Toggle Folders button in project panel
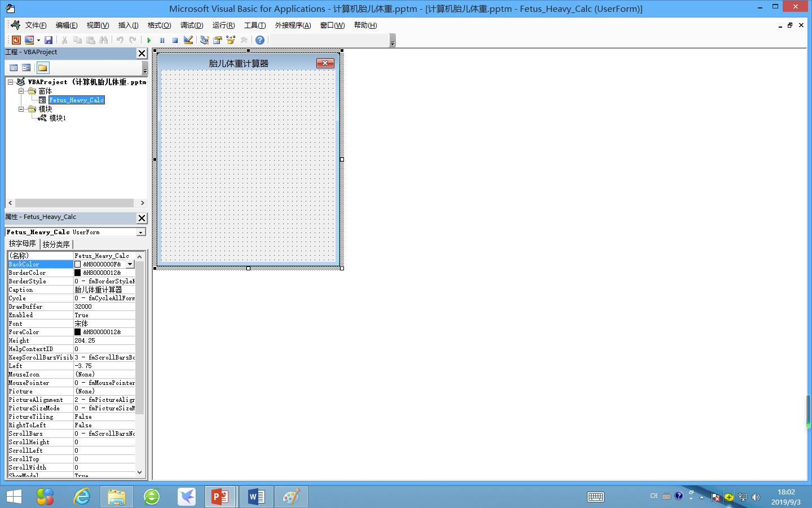Screen dimensions: 812x508 click(x=43, y=68)
